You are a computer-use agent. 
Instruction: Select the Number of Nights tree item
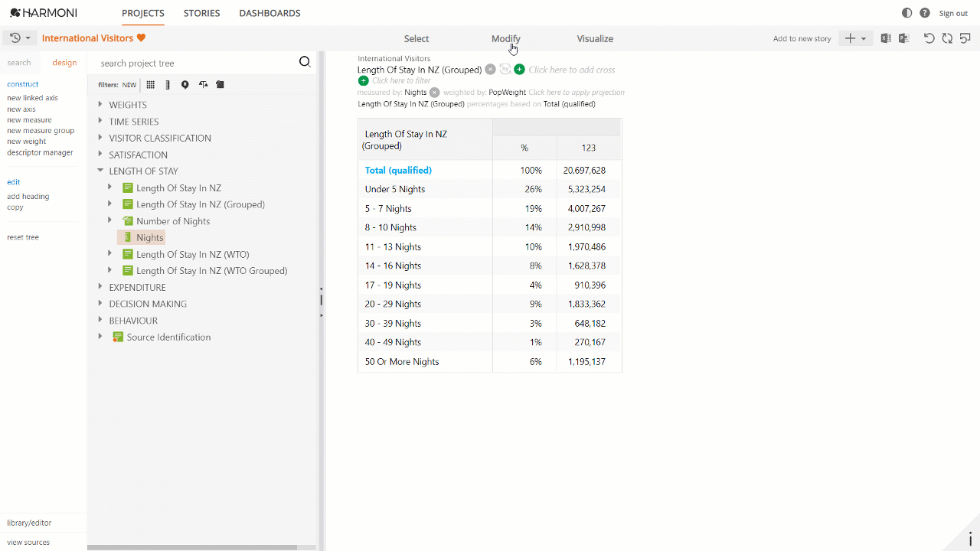[173, 221]
